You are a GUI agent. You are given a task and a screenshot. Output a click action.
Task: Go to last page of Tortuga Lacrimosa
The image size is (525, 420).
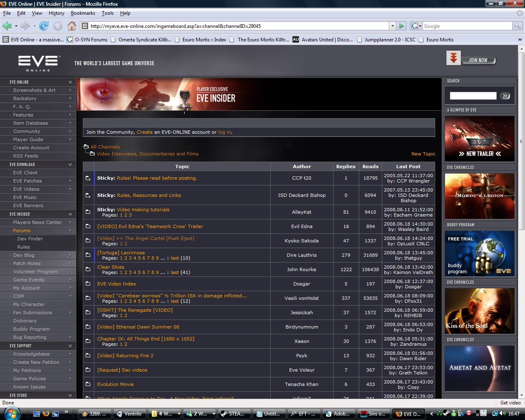(x=175, y=258)
